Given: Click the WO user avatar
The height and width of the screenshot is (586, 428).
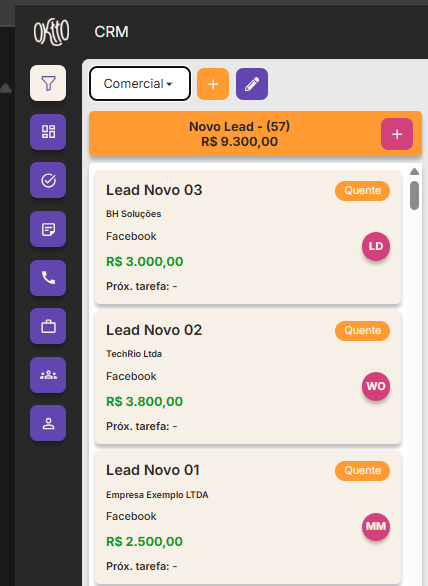Looking at the screenshot, I should click(x=376, y=386).
